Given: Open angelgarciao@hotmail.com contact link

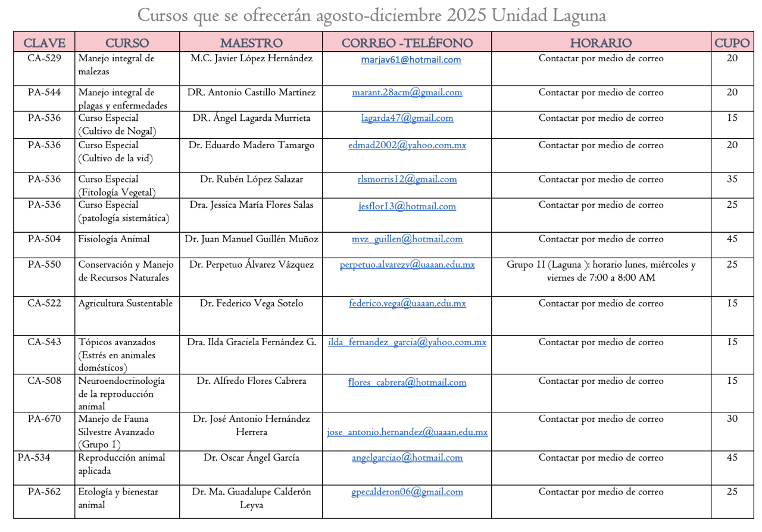Looking at the screenshot, I should click(x=407, y=458).
